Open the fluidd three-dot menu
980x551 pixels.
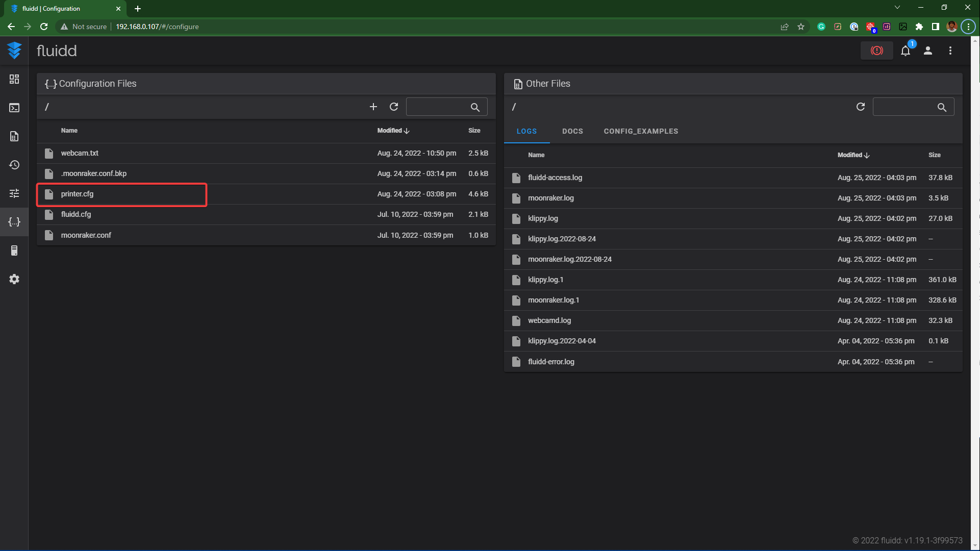tap(950, 51)
